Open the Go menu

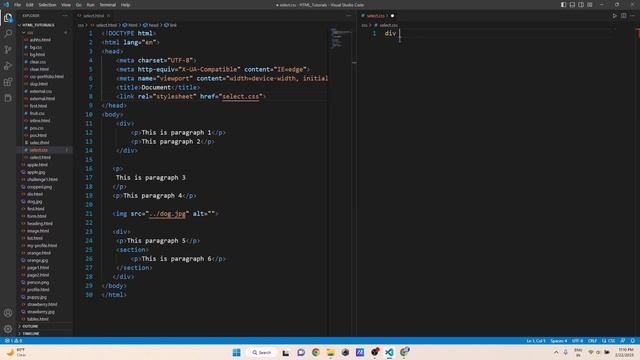(79, 5)
